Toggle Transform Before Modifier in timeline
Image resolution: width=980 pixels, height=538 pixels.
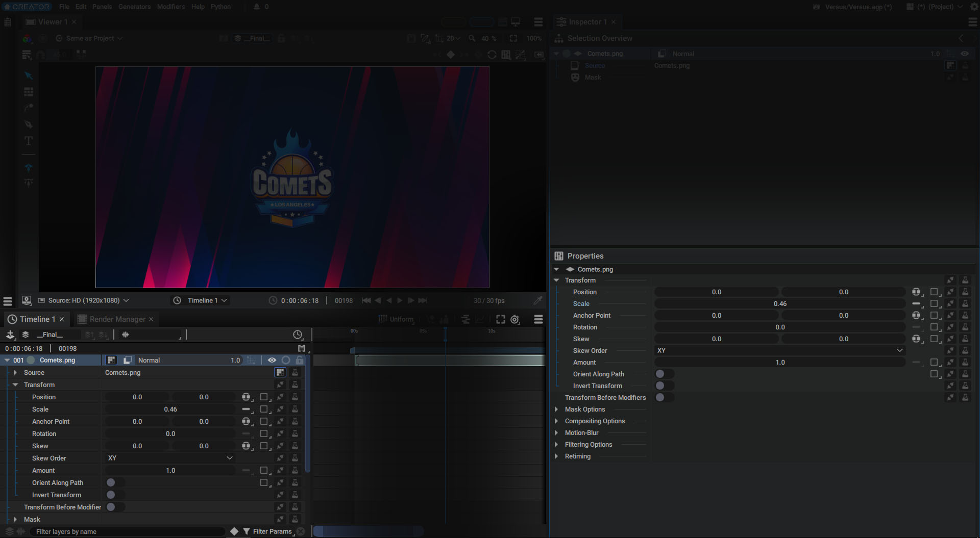point(114,507)
